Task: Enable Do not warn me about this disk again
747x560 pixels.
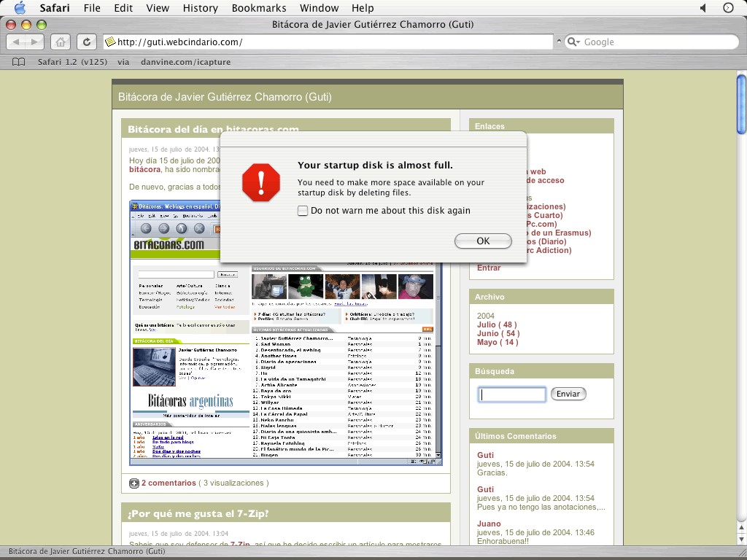Action: click(303, 211)
